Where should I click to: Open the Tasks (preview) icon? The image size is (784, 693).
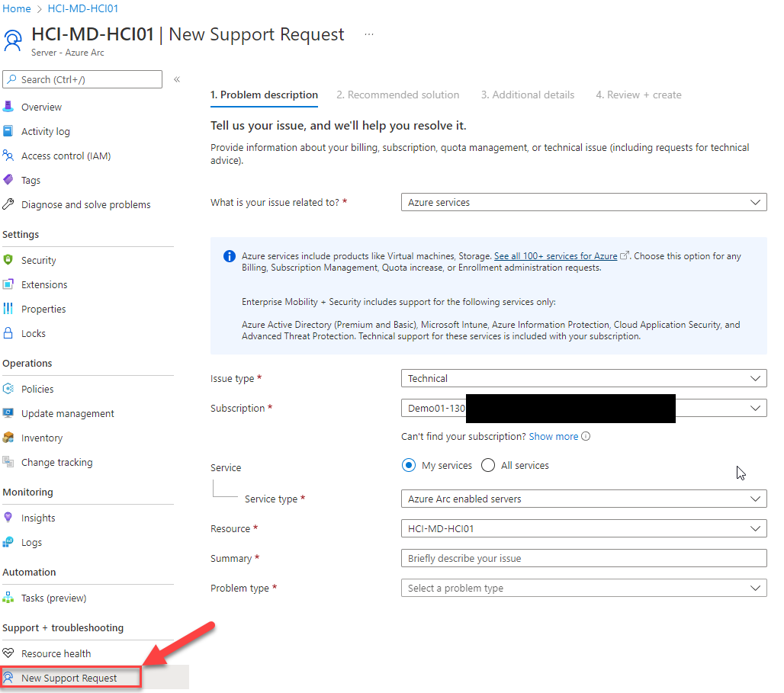click(8, 598)
